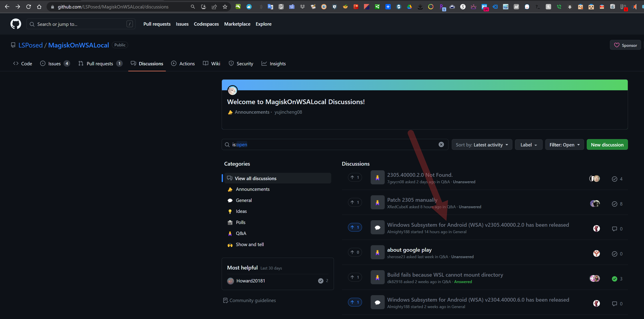Viewport: 644px width, 319px height.
Task: Open the answered count of Build fails discussion
Action: 617,279
